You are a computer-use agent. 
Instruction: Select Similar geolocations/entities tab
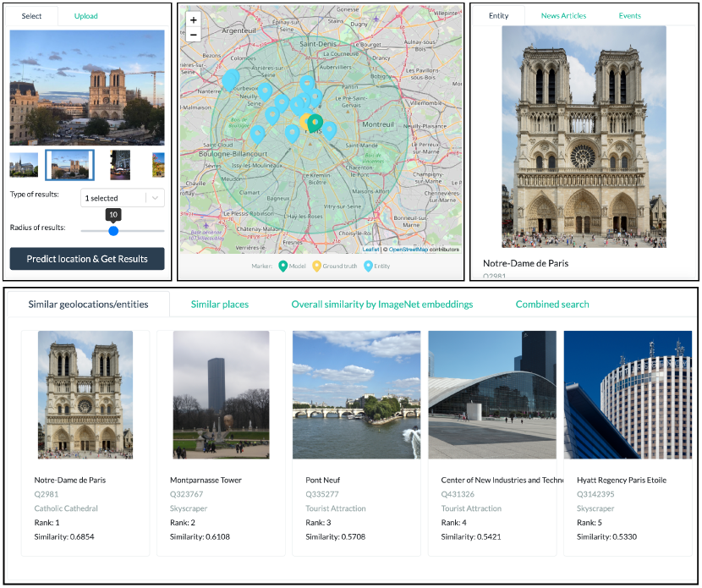(88, 305)
